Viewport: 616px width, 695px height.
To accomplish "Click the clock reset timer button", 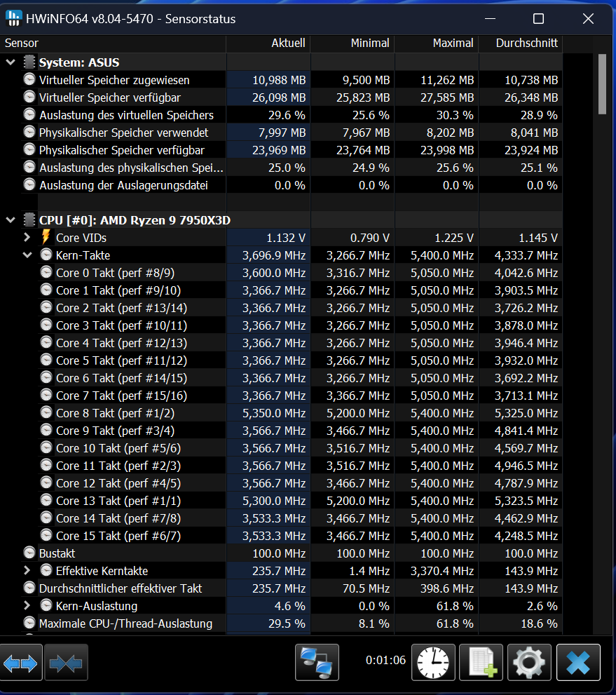I will pyautogui.click(x=433, y=662).
